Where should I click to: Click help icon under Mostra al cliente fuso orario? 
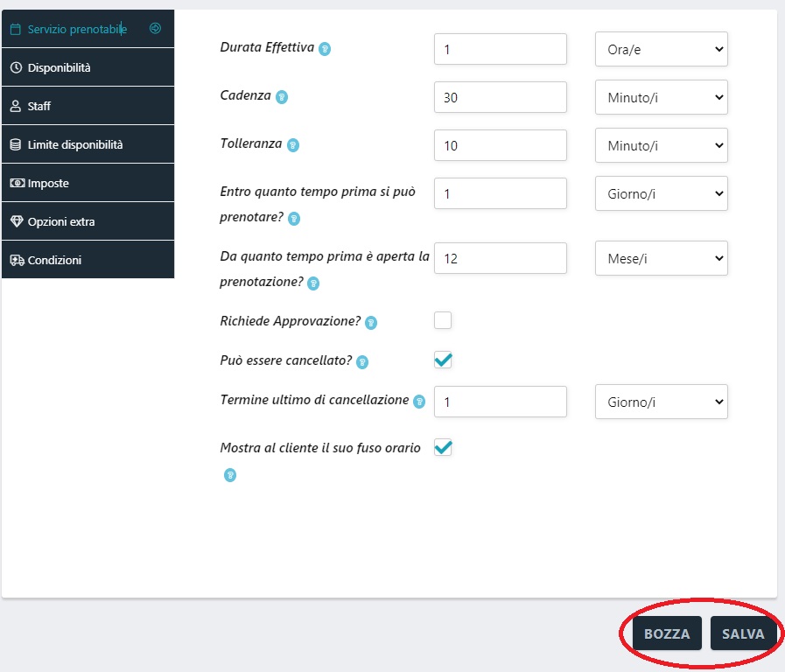[230, 475]
